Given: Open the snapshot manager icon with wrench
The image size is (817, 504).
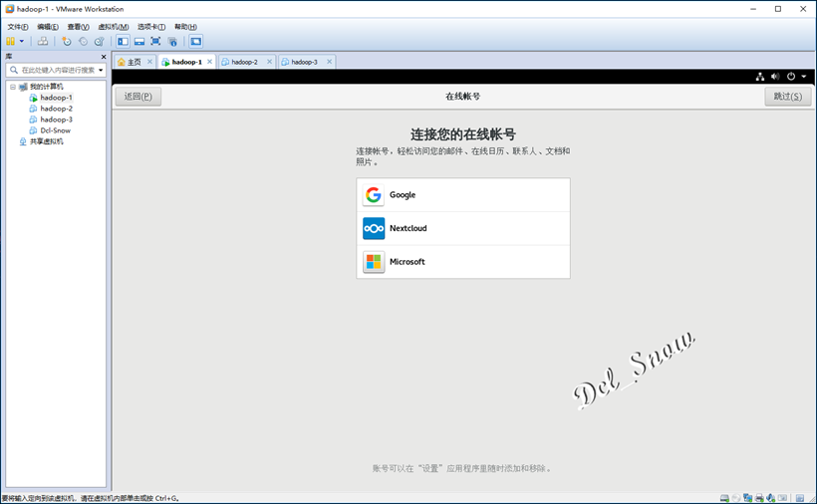Looking at the screenshot, I should 99,41.
